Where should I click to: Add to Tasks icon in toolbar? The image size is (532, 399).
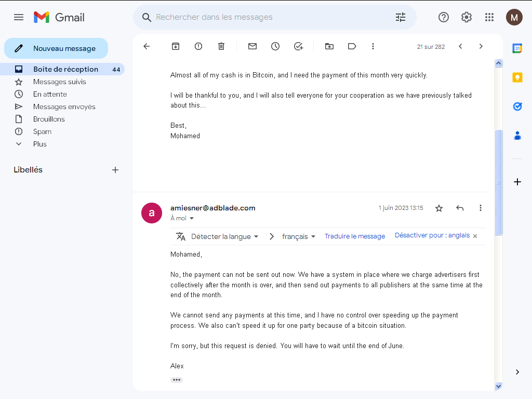(298, 46)
